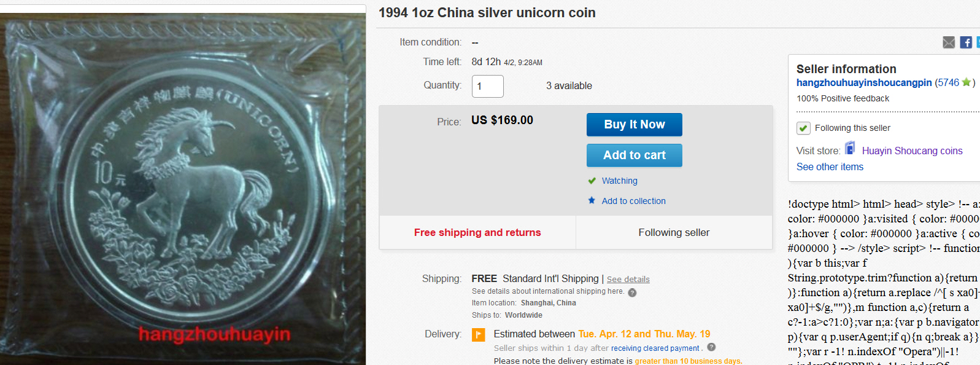Click the Huayin Shoucang store icon
Viewport: 980px width, 365px height.
(850, 148)
